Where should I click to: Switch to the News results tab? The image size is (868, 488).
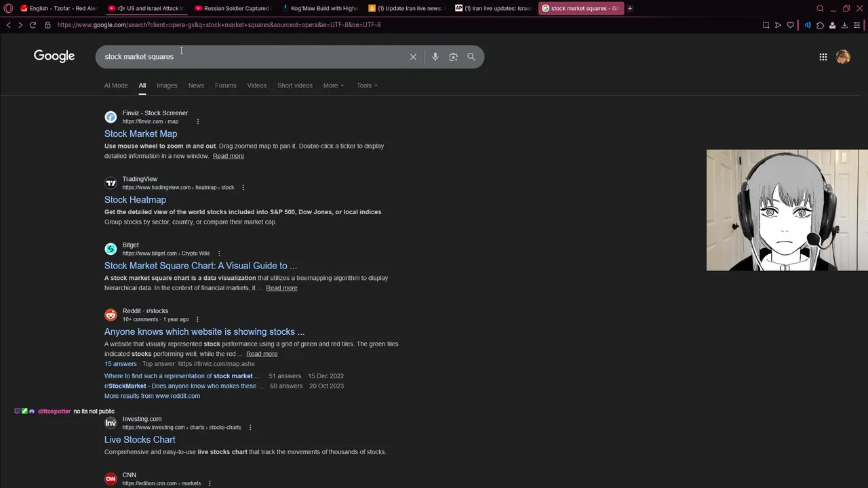point(196,85)
